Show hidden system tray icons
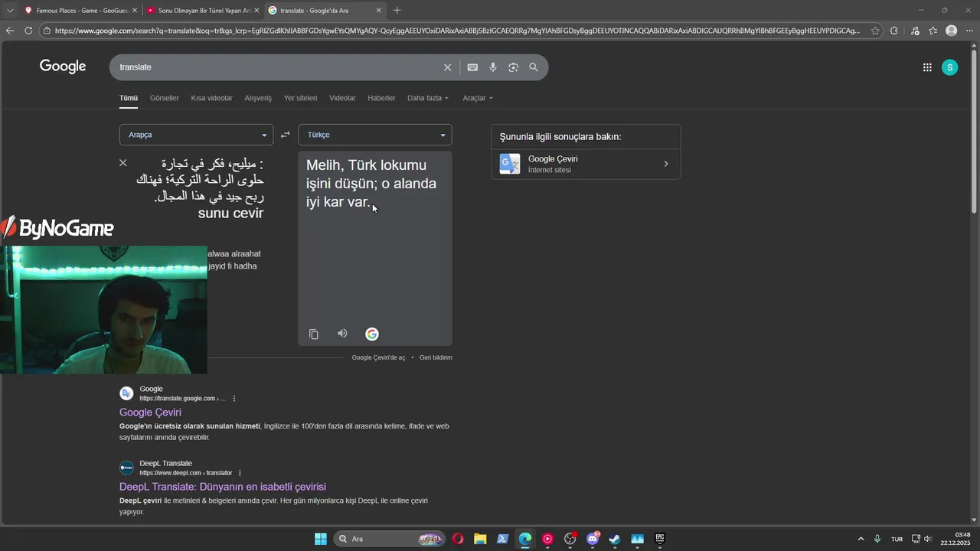Image resolution: width=980 pixels, height=551 pixels. pos(861,539)
